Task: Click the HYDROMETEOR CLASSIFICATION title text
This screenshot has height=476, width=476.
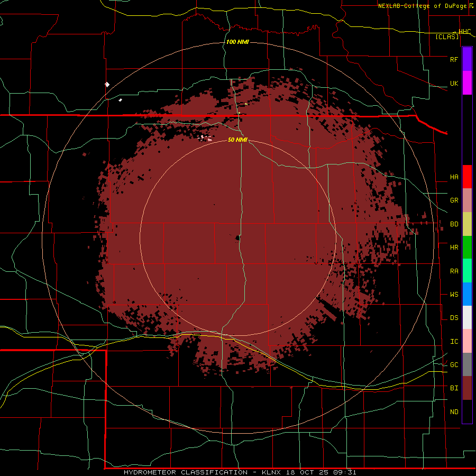Action: click(x=186, y=472)
